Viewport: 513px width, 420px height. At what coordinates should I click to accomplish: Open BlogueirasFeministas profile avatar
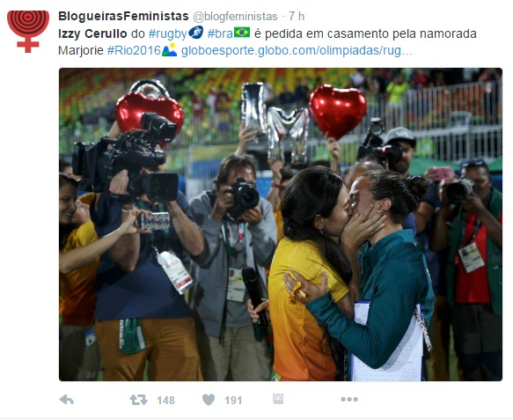coord(28,32)
